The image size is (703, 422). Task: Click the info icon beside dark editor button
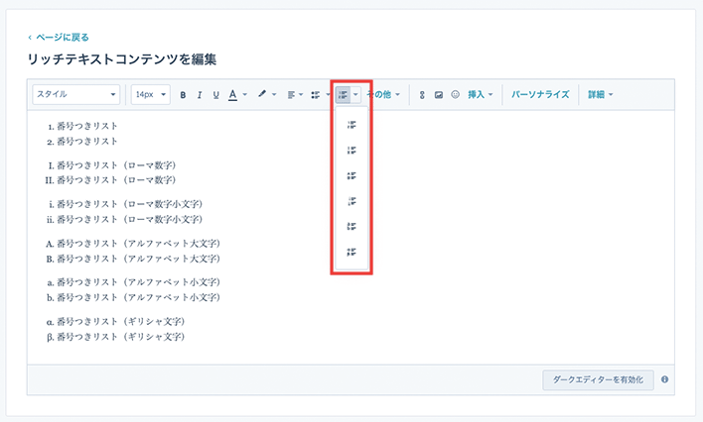pos(664,379)
